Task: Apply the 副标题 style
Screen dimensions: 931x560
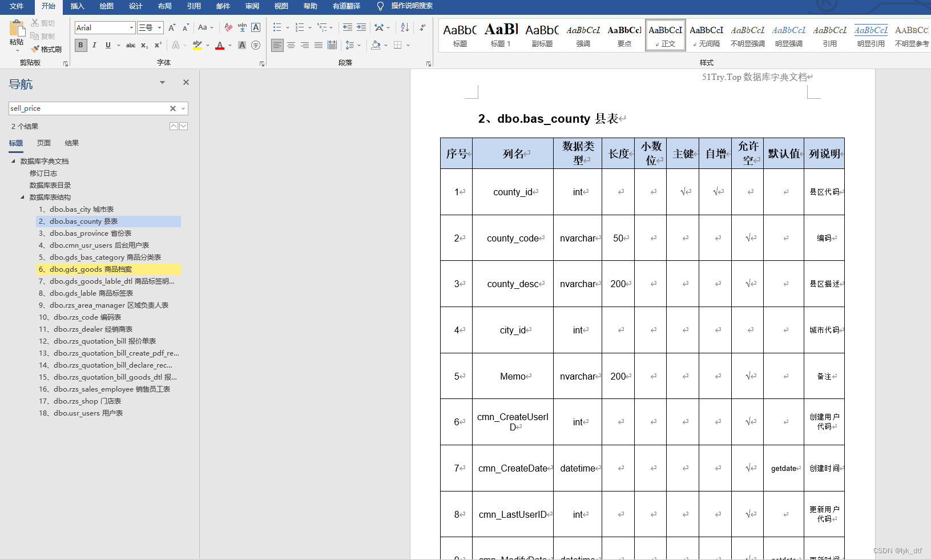Action: pos(542,35)
